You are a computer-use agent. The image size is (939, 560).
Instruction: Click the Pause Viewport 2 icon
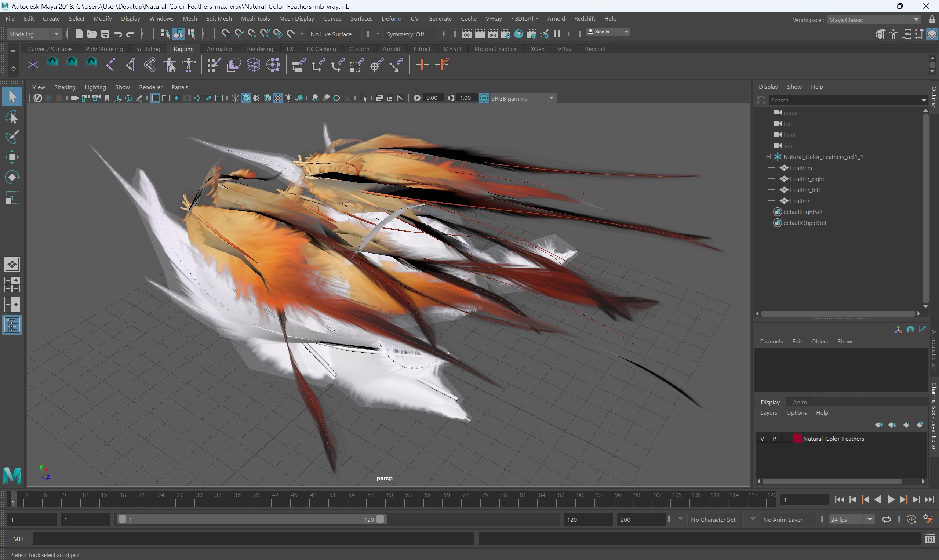click(557, 34)
